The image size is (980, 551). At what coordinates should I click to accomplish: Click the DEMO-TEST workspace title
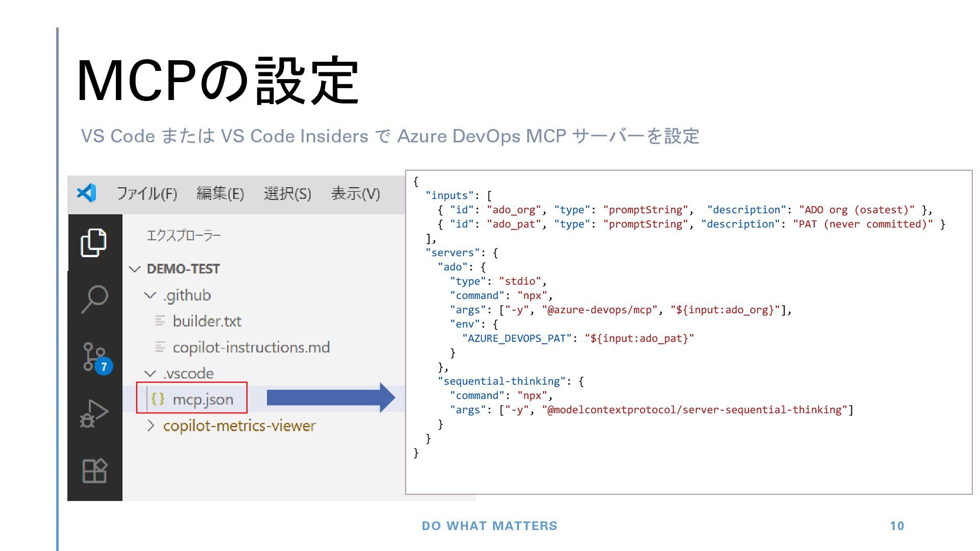(x=183, y=269)
